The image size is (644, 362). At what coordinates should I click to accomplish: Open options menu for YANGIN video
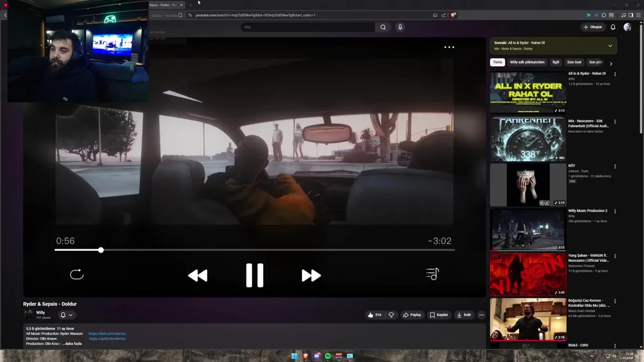[x=615, y=256]
